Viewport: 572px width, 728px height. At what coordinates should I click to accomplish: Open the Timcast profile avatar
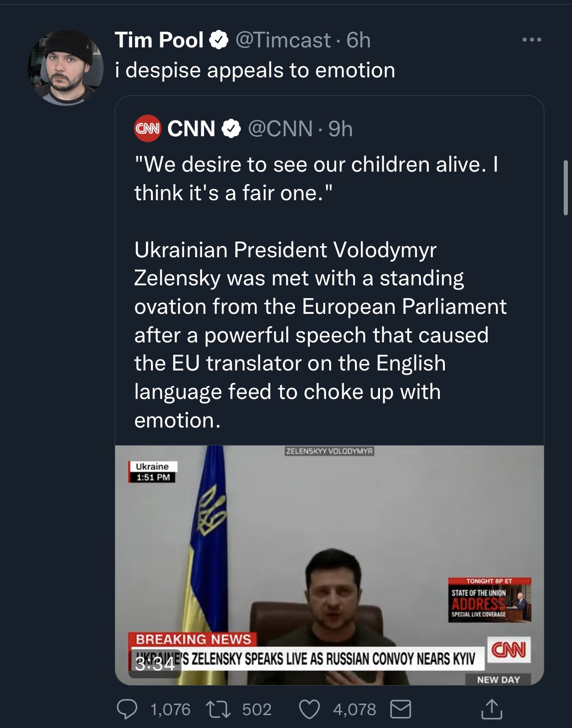(x=66, y=67)
